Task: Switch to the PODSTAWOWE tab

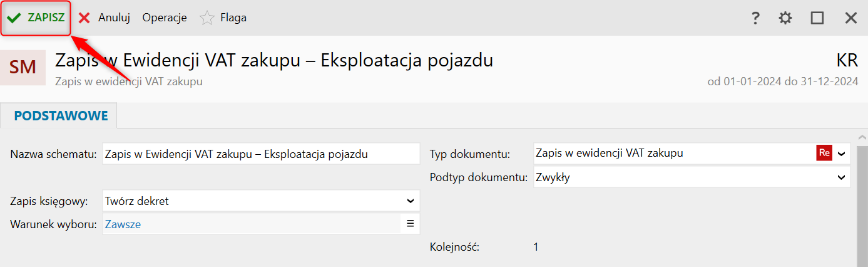Action: tap(61, 116)
